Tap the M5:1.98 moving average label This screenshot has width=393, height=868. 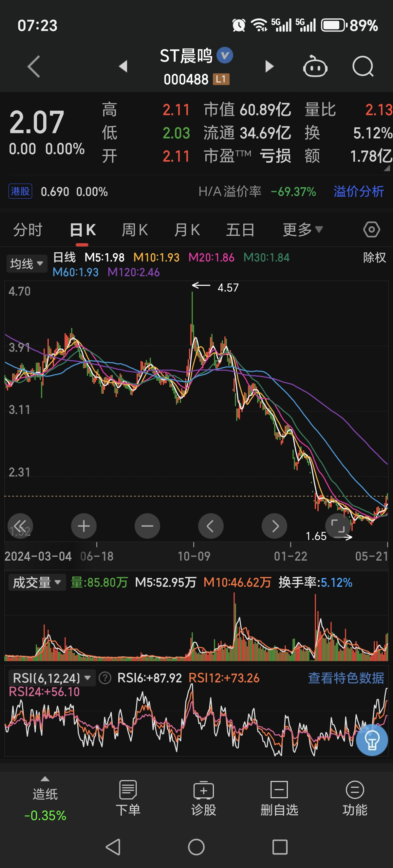coord(104,258)
